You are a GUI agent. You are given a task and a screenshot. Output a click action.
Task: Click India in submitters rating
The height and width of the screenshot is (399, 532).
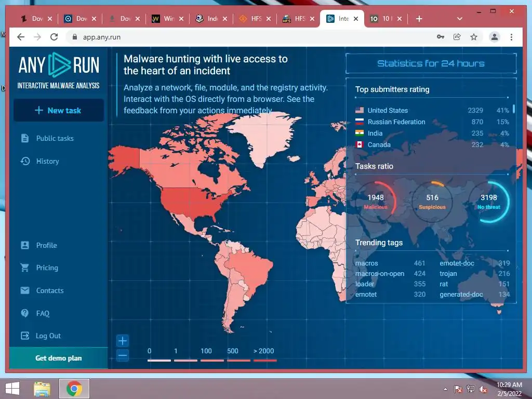[432, 134]
